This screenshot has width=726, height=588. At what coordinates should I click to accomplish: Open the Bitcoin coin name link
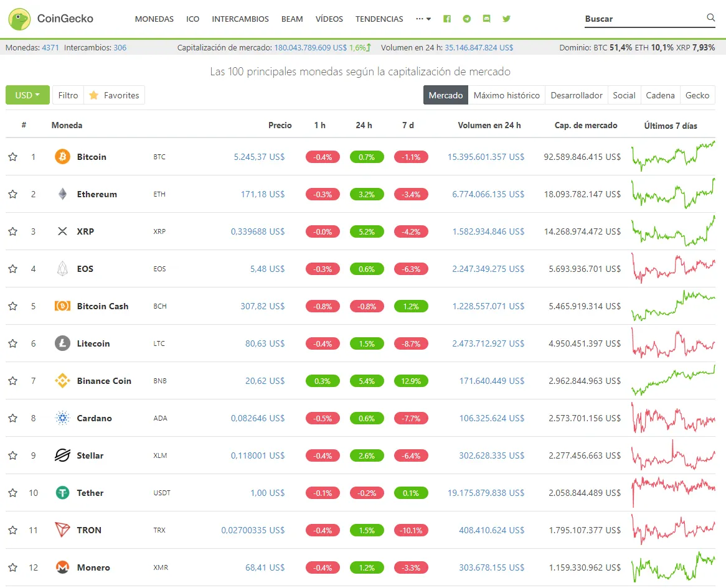click(x=92, y=157)
